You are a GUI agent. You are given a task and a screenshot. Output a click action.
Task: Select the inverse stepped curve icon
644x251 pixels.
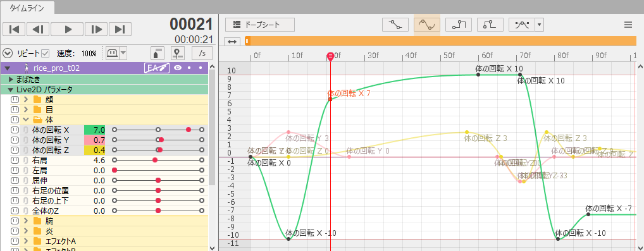coord(490,25)
